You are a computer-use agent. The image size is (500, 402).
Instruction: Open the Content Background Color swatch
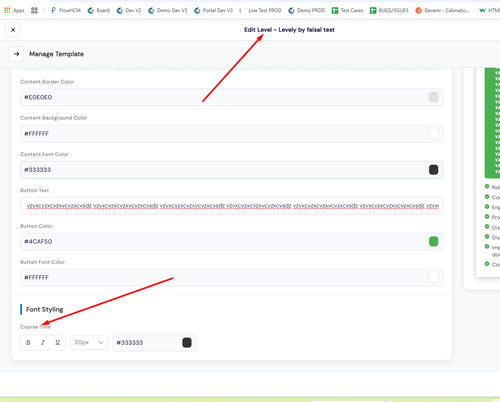(433, 134)
